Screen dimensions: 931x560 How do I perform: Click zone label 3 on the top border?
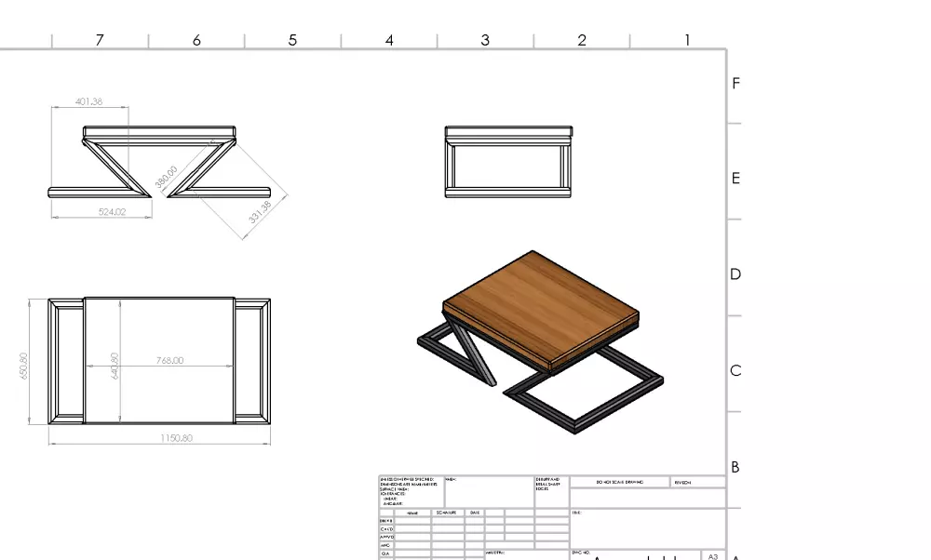(486, 40)
